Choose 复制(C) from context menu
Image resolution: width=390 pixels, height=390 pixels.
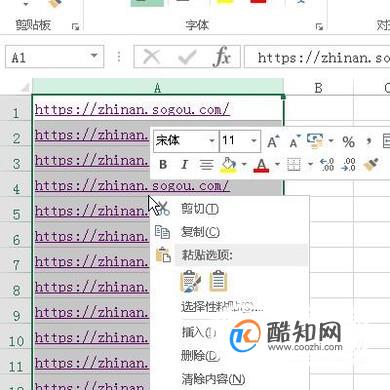(x=200, y=232)
